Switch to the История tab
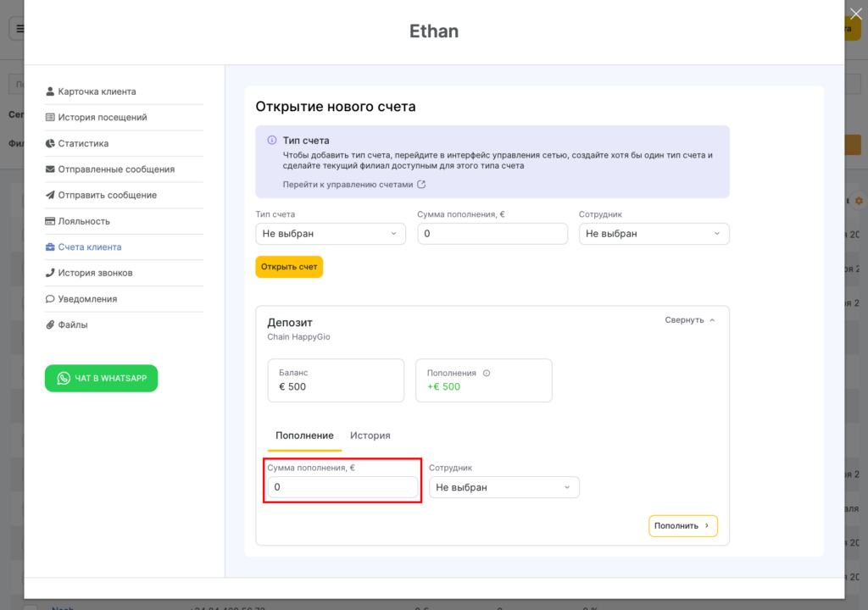Viewport: 868px width, 610px height. [370, 435]
